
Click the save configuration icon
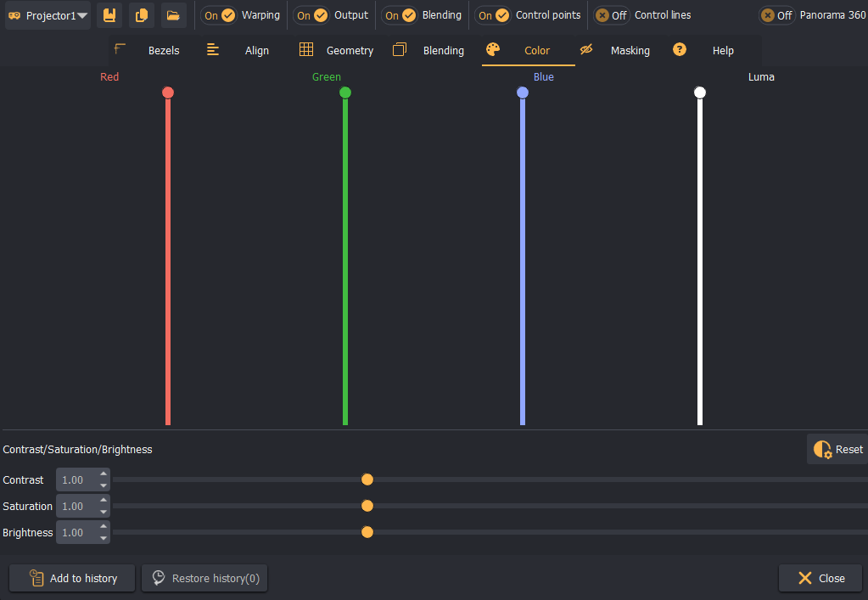point(109,15)
